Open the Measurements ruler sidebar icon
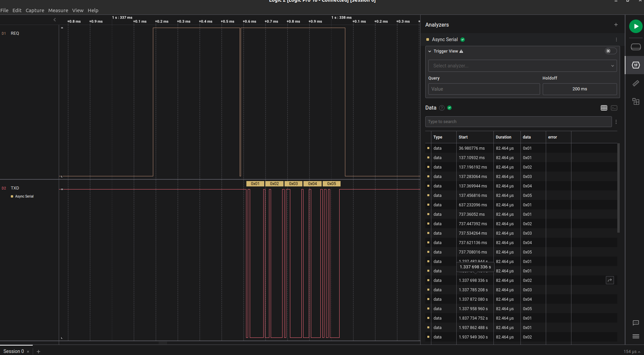The image size is (644, 355). coord(636,83)
